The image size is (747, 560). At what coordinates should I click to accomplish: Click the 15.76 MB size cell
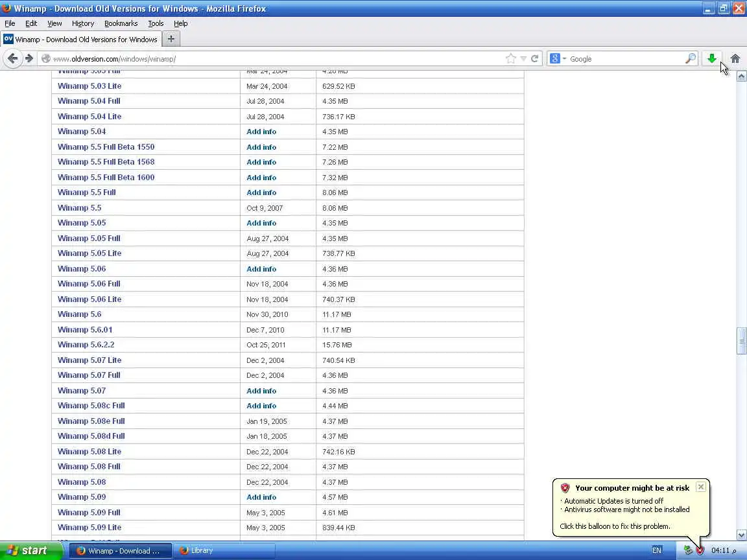[x=337, y=345]
